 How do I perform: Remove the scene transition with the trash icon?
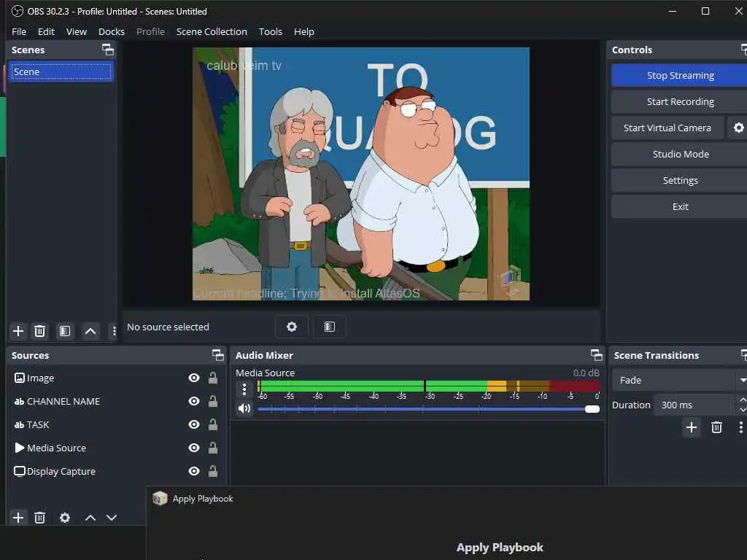[716, 427]
